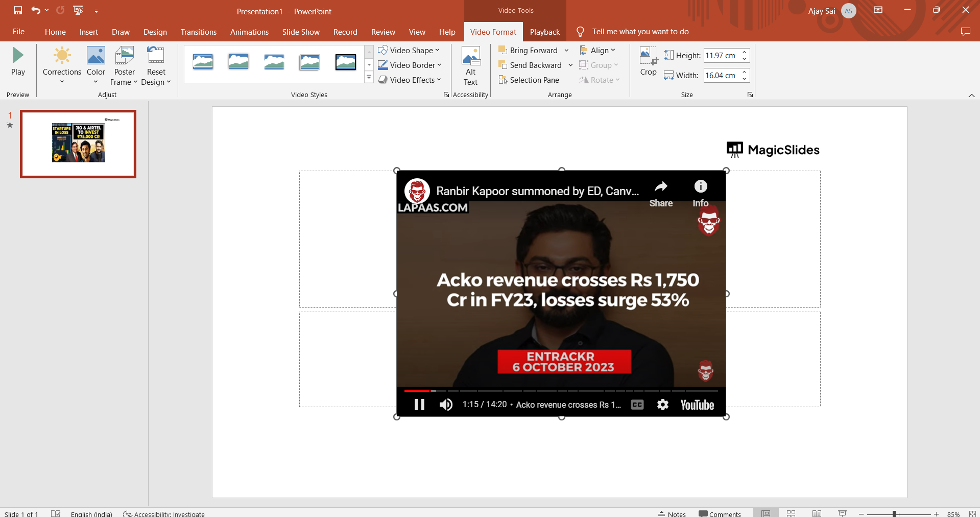
Task: Select slide 1 thumbnail in panel
Action: click(x=78, y=144)
